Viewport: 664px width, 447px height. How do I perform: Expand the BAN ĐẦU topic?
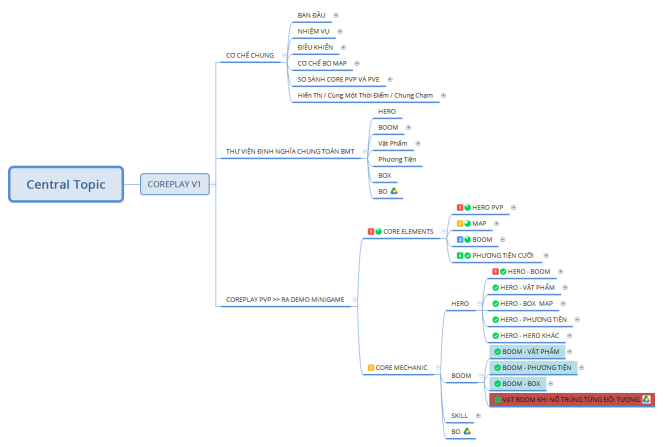click(336, 15)
